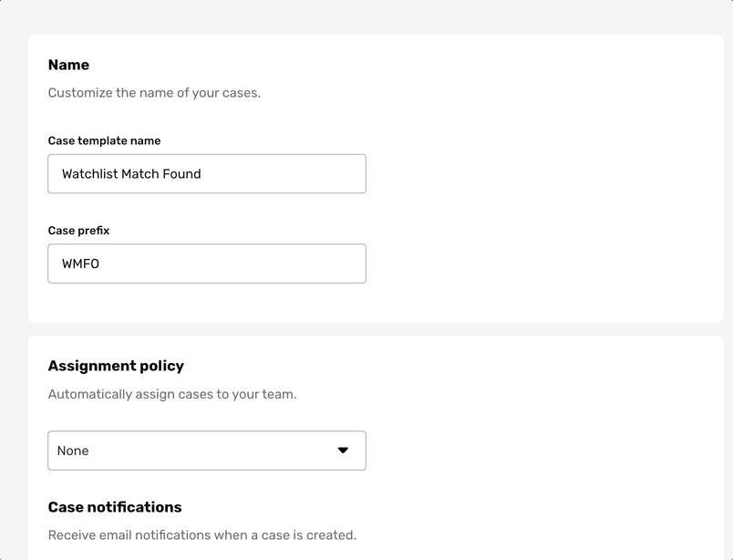
Task: Click the word "Match" in template name field
Action: tap(140, 174)
